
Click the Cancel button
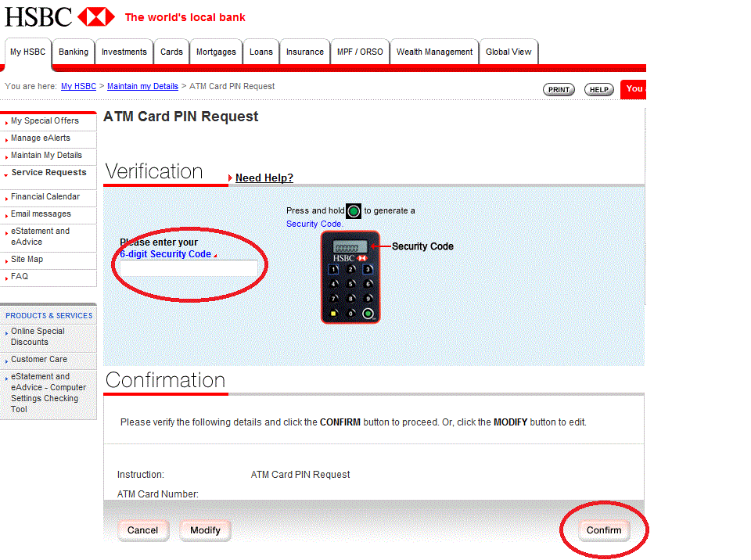[142, 530]
